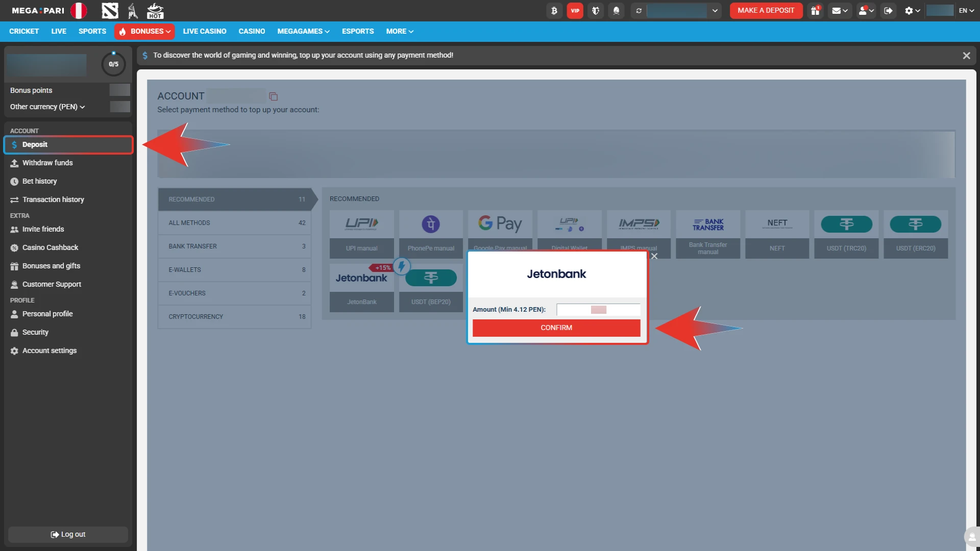Open the settings gear dropdown

pyautogui.click(x=912, y=11)
